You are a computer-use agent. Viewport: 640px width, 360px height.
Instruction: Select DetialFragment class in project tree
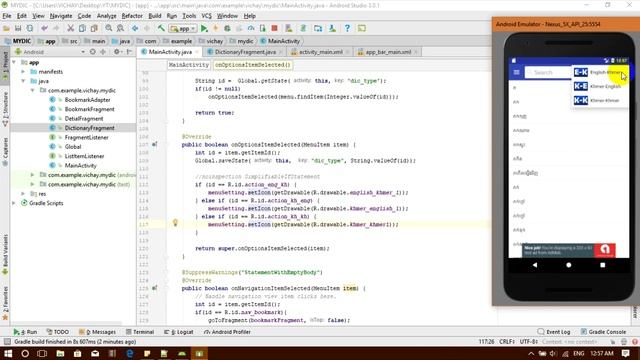point(84,119)
